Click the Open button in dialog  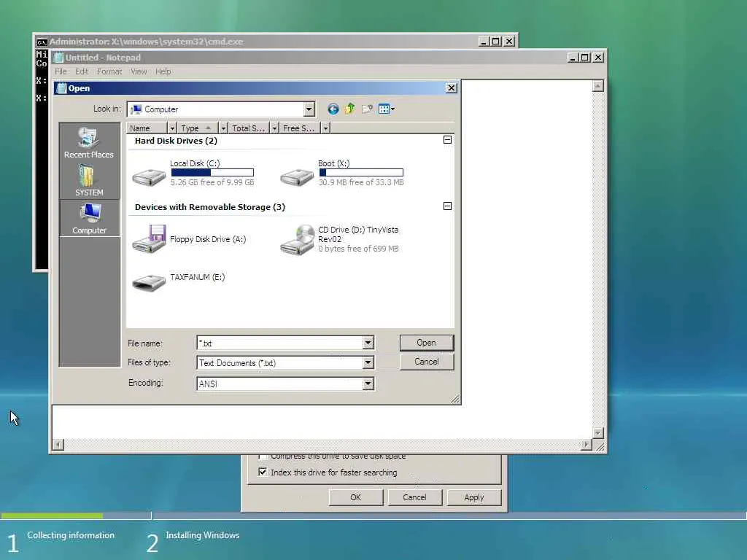coord(426,343)
